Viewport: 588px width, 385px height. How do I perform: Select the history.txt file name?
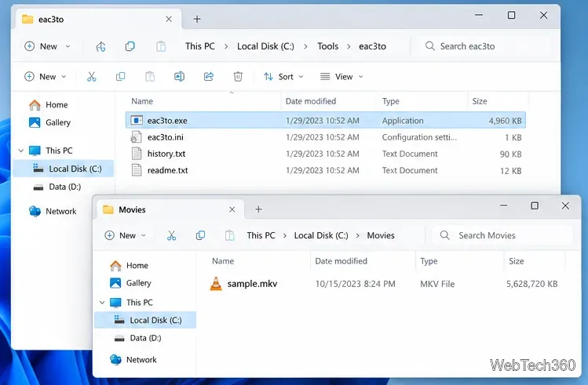click(x=166, y=154)
